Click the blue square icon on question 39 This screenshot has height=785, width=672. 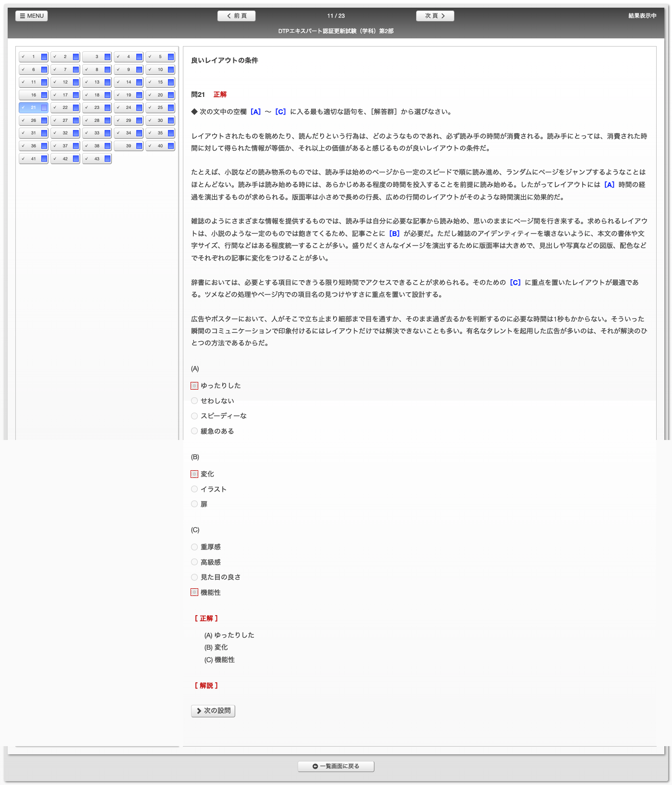point(139,146)
